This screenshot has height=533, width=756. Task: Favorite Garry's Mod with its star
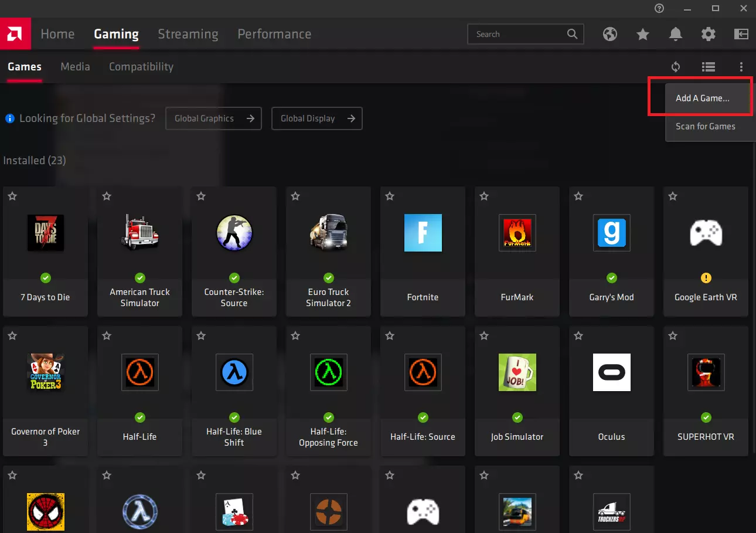point(578,196)
